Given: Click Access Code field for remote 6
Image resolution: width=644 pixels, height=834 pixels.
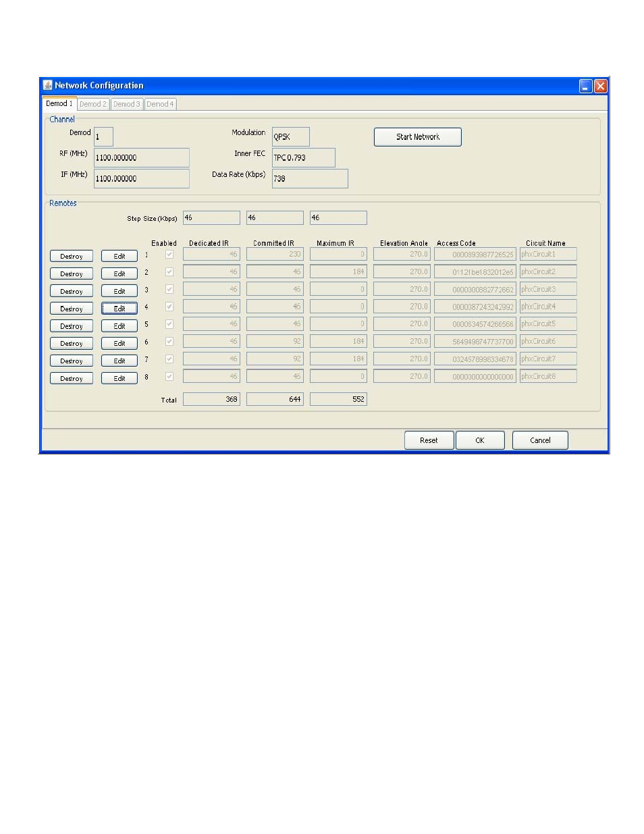Looking at the screenshot, I should tap(475, 342).
